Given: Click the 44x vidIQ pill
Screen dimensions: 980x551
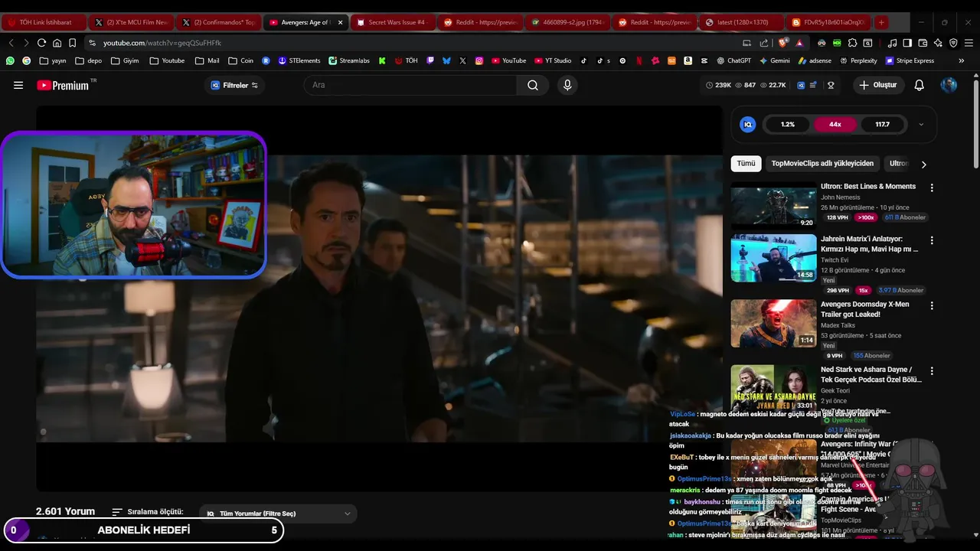Looking at the screenshot, I should point(835,124).
